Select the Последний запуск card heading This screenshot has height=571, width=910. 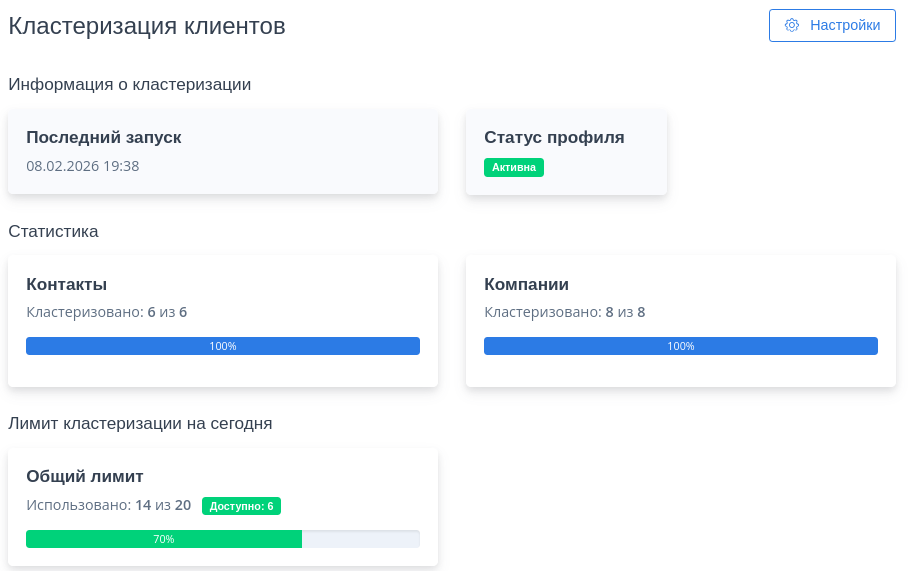pyautogui.click(x=104, y=137)
